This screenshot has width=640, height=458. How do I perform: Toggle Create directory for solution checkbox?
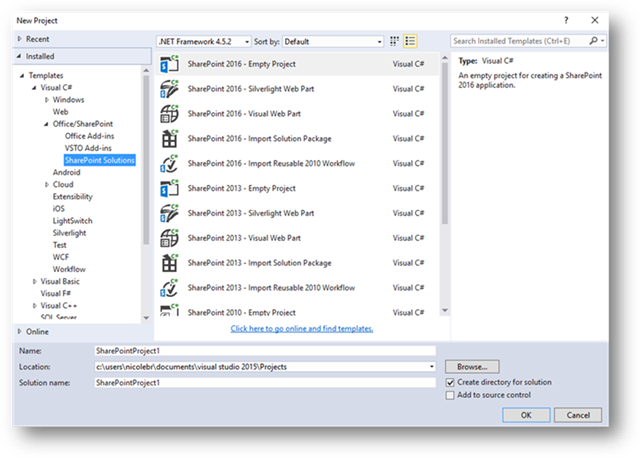450,382
